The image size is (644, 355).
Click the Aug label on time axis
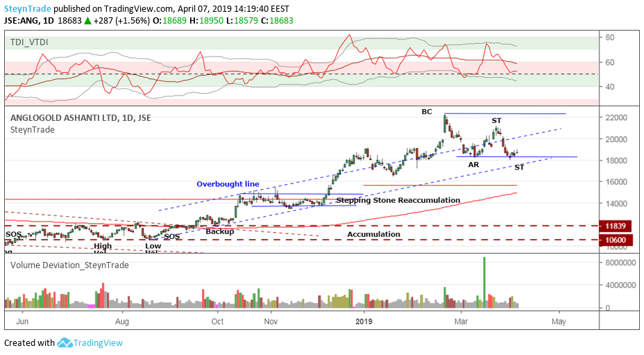(x=122, y=321)
